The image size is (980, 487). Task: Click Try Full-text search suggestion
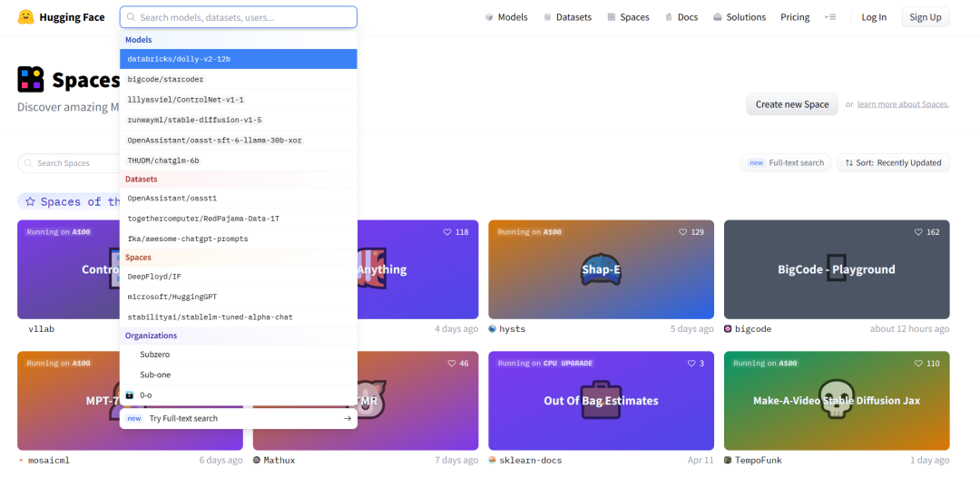238,418
